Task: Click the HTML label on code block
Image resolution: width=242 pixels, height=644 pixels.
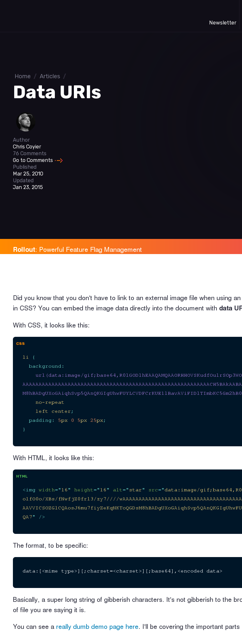Action: click(22, 476)
